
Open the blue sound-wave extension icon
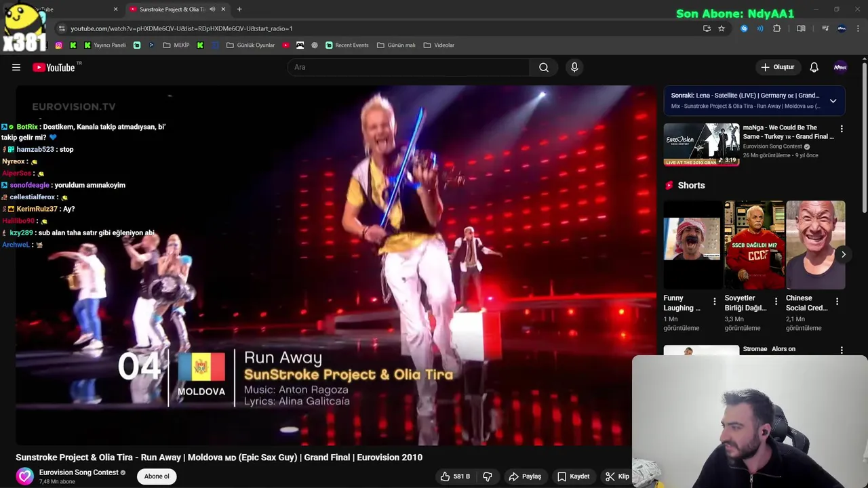click(x=760, y=28)
